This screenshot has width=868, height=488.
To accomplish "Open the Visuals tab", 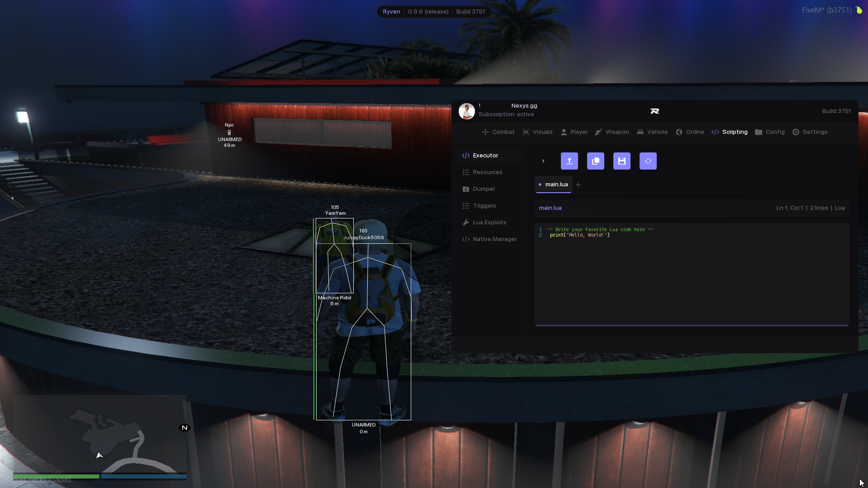I will pyautogui.click(x=537, y=132).
